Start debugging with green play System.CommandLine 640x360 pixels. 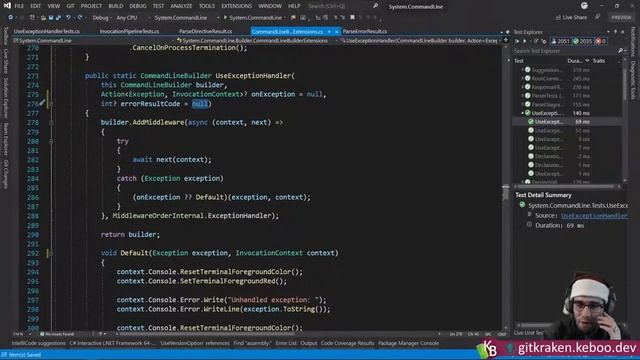click(253, 18)
